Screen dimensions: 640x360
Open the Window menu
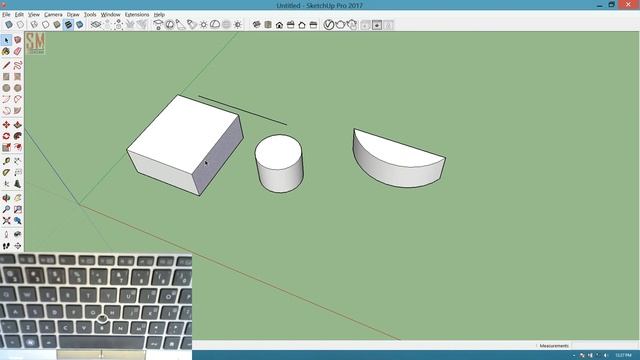111,14
